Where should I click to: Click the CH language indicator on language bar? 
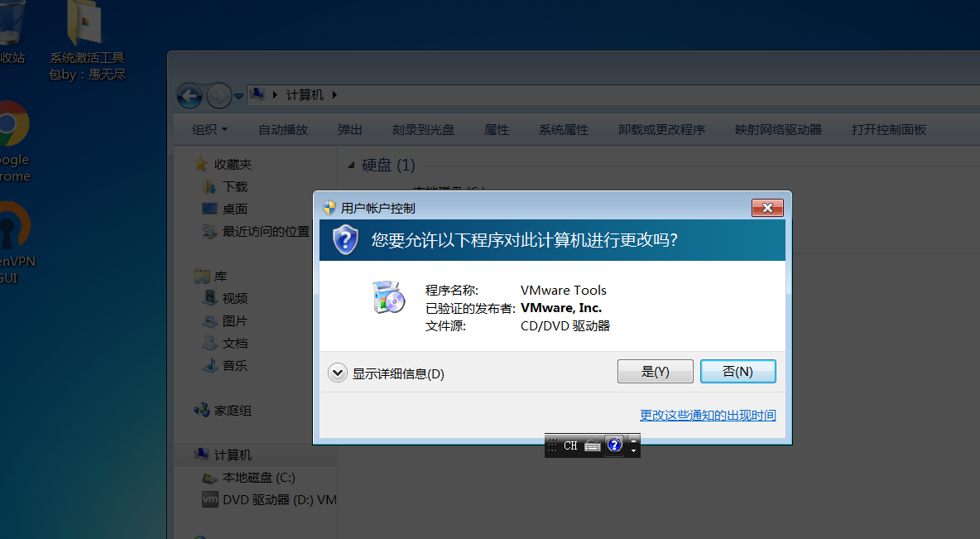570,445
